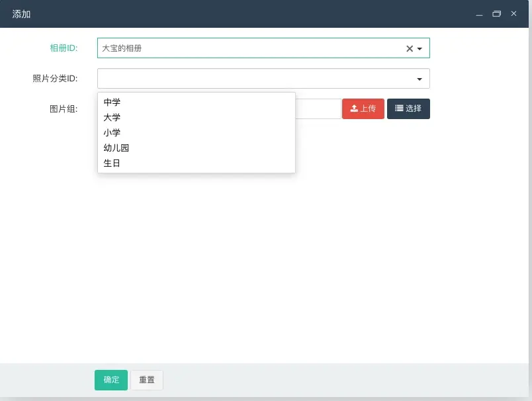Confirm the form with 确定 button
Viewport: 532px width, 401px height.
(111, 380)
